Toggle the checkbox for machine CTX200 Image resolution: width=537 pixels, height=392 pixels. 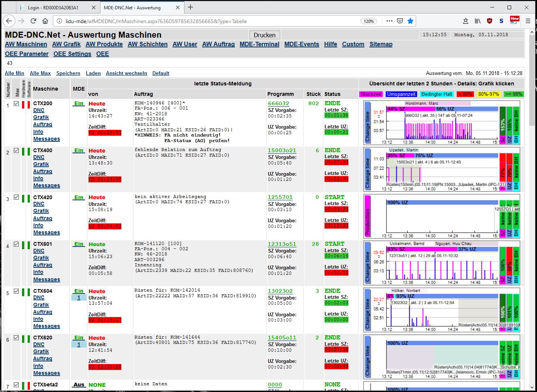click(16, 104)
